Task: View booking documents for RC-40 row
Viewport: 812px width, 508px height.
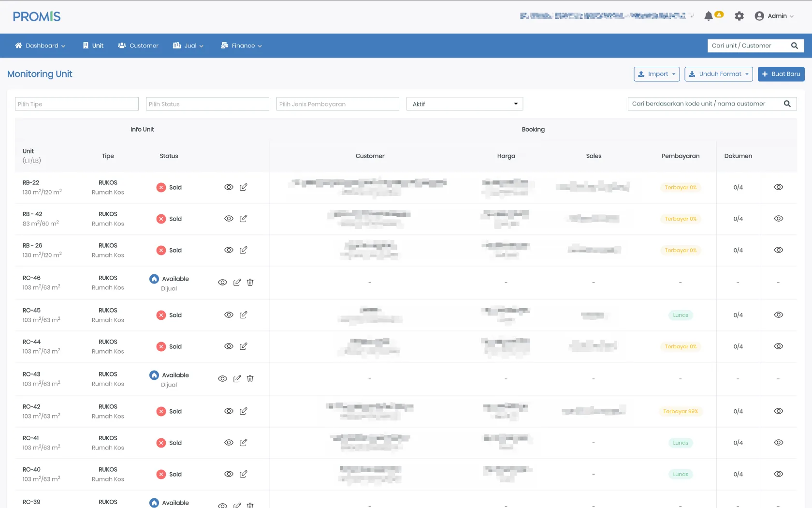Action: [x=779, y=474]
